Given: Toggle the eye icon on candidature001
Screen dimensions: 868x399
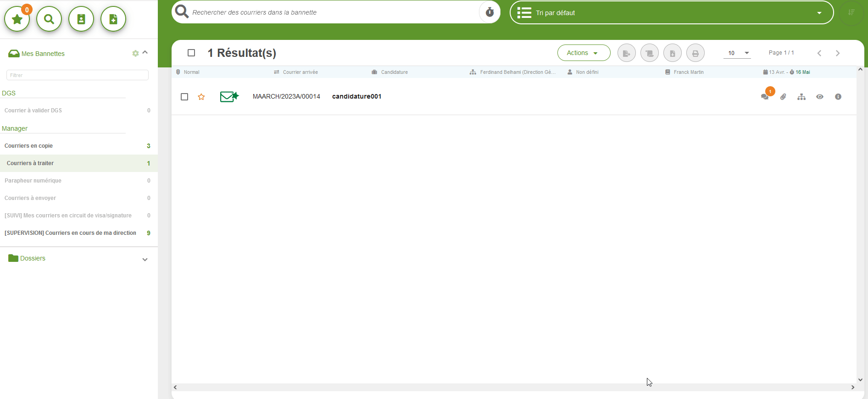Looking at the screenshot, I should (x=820, y=97).
